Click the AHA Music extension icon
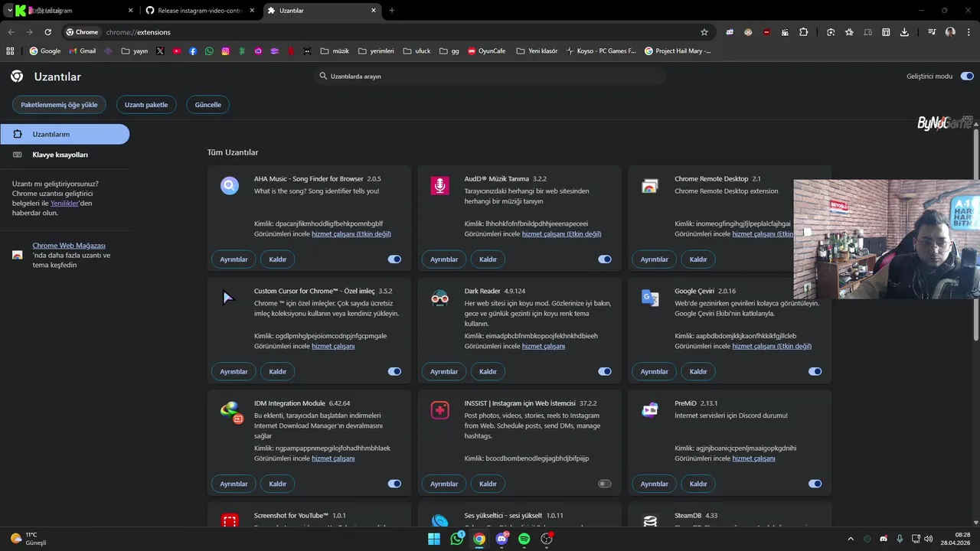 [230, 185]
